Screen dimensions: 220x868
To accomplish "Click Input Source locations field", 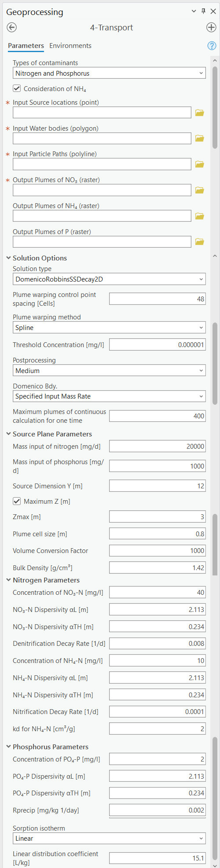I will click(102, 113).
